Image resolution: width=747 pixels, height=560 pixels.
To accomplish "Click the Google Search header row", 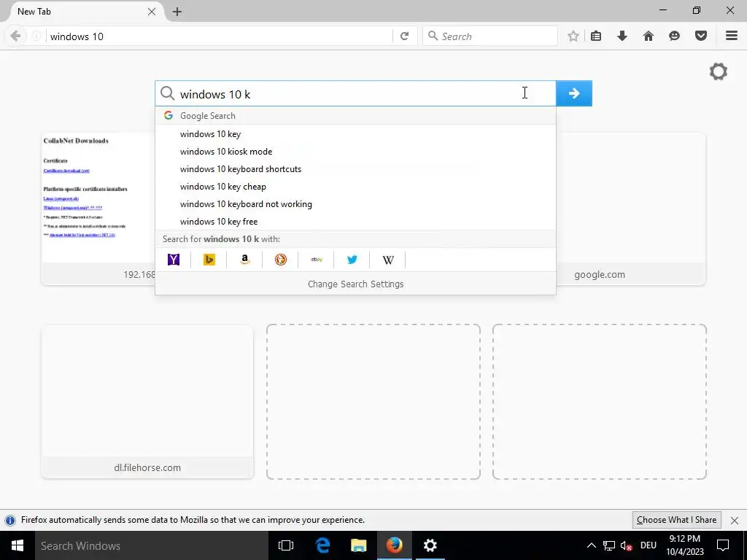I will [x=355, y=116].
